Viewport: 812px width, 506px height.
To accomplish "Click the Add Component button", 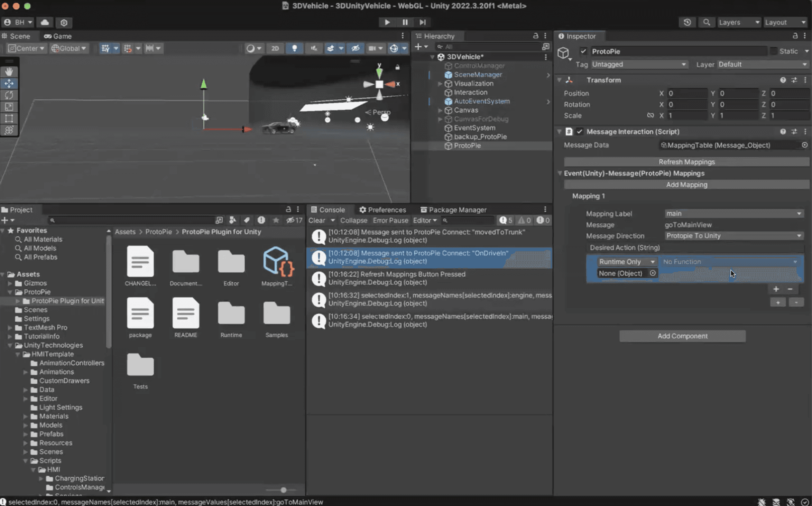I will pos(682,336).
